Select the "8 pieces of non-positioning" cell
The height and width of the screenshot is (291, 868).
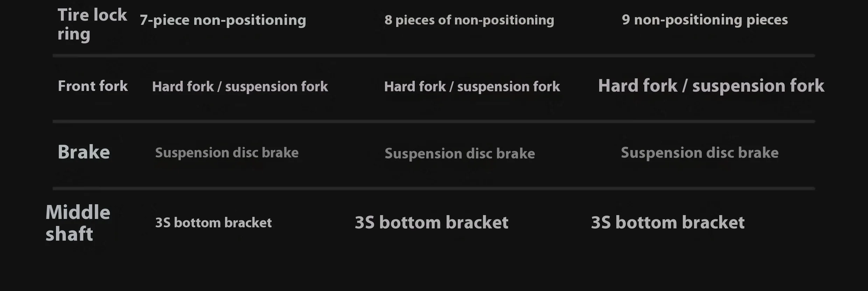[x=469, y=20]
